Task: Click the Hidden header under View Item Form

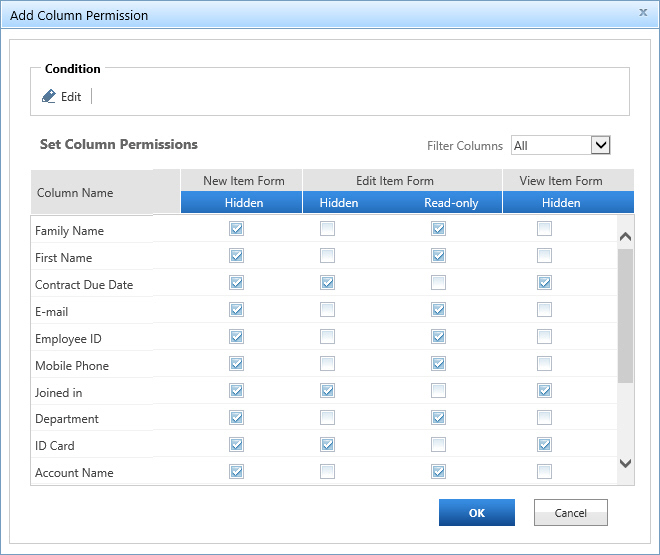Action: pos(561,203)
